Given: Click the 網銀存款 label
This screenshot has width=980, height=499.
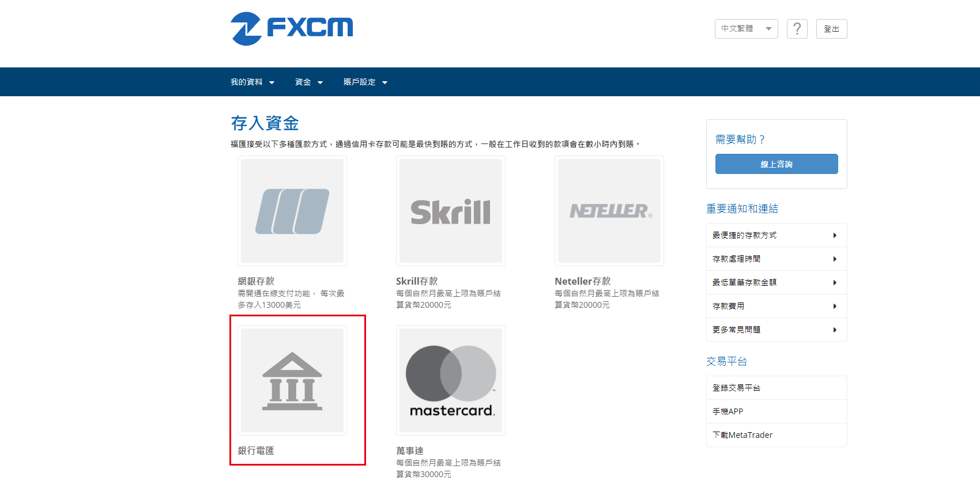Looking at the screenshot, I should [x=256, y=281].
